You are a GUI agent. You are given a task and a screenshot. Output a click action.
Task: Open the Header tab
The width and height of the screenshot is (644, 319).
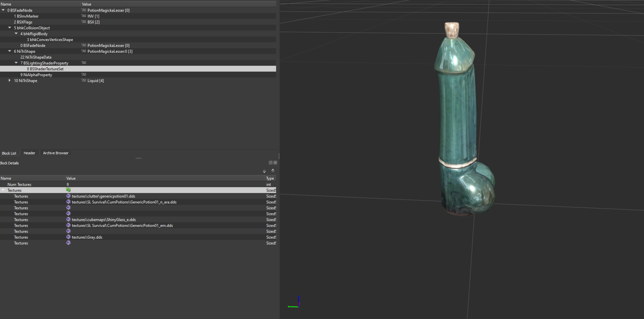coord(30,153)
